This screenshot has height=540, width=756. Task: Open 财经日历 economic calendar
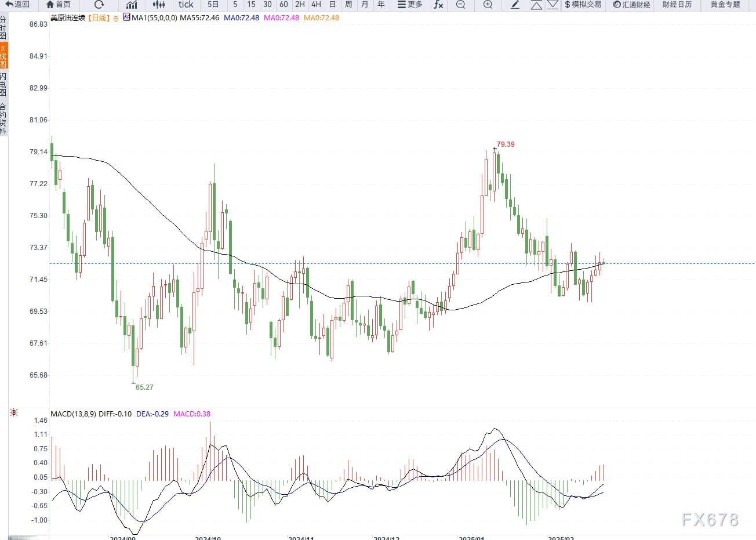pos(677,5)
